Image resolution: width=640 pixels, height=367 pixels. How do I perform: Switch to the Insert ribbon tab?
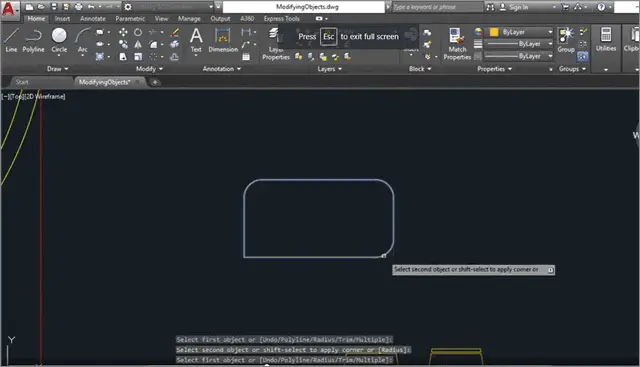(x=62, y=18)
